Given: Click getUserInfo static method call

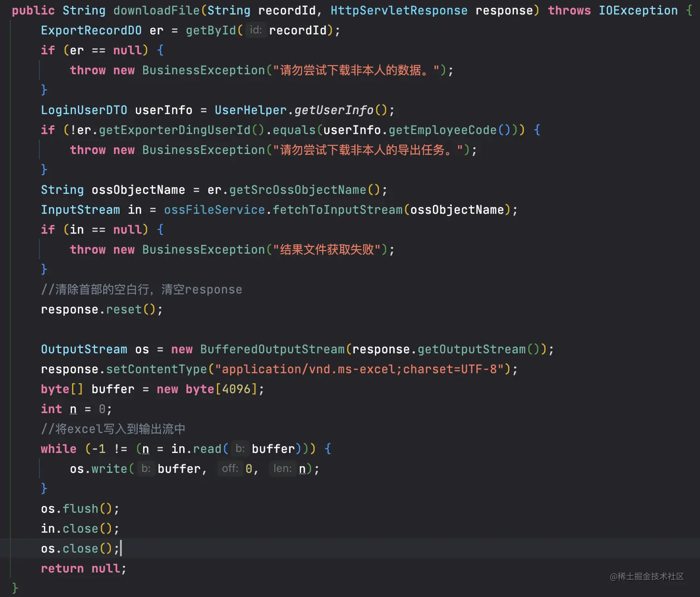Looking at the screenshot, I should pos(334,110).
